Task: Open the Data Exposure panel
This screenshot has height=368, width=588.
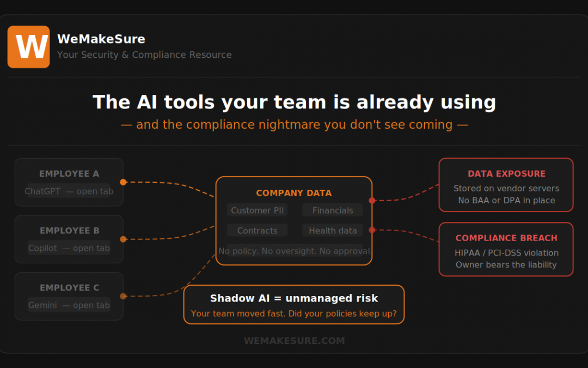Action: (506, 185)
